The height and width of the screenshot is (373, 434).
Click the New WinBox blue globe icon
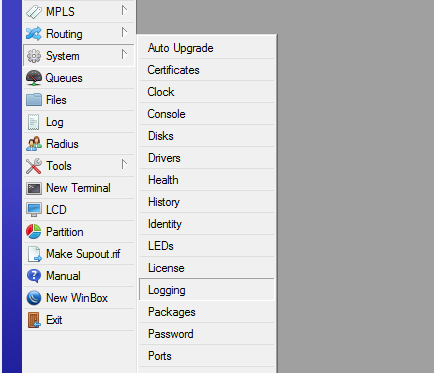click(34, 298)
